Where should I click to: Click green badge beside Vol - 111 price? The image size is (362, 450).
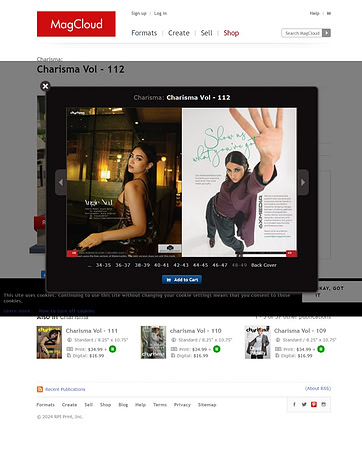(x=113, y=349)
